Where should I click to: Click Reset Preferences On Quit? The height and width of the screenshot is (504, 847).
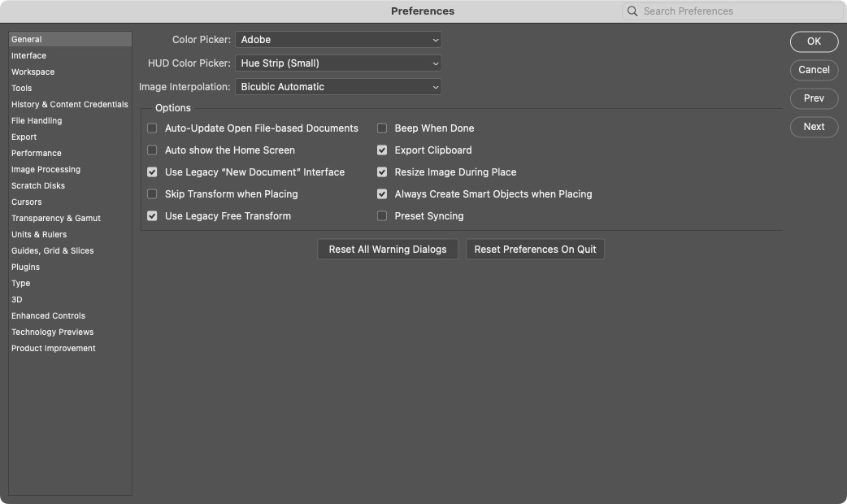535,249
